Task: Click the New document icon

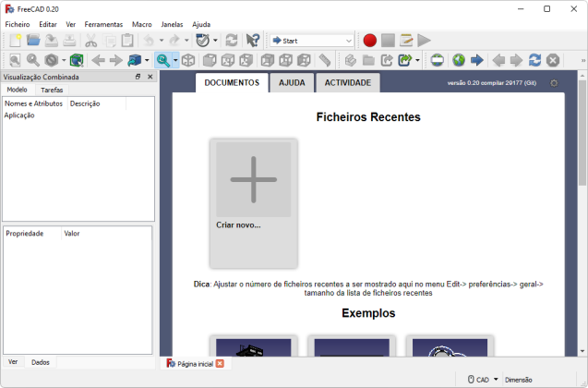Action: tap(15, 41)
